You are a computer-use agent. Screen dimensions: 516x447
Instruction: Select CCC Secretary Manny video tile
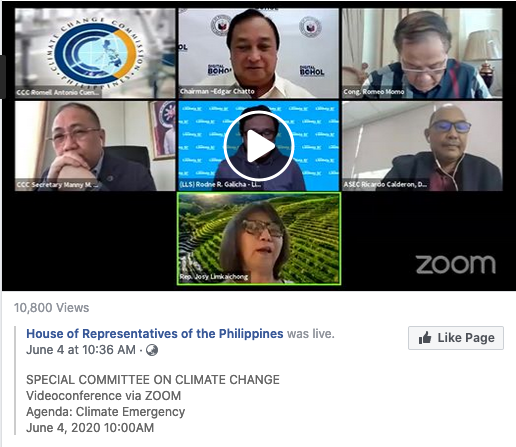coord(95,146)
